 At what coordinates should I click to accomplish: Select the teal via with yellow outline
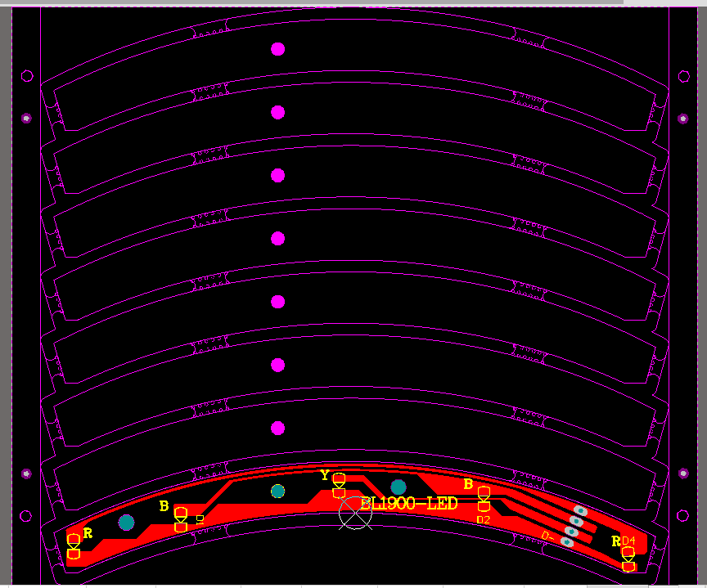pyautogui.click(x=277, y=491)
